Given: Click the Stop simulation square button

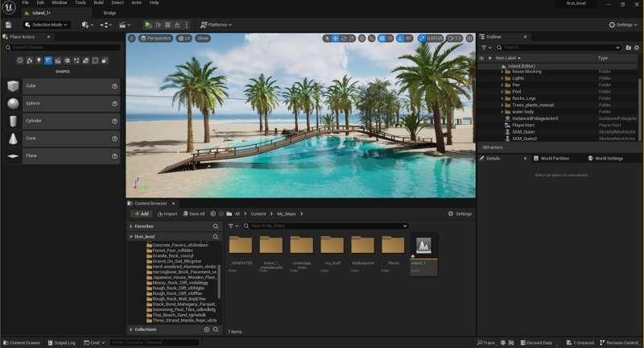Looking at the screenshot, I should [167, 25].
